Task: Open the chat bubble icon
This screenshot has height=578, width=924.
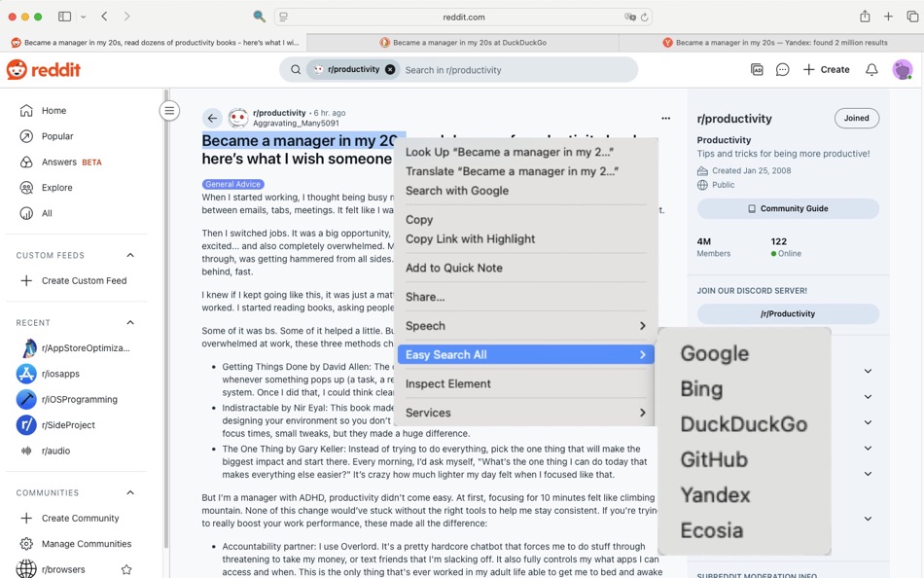Action: [x=783, y=69]
